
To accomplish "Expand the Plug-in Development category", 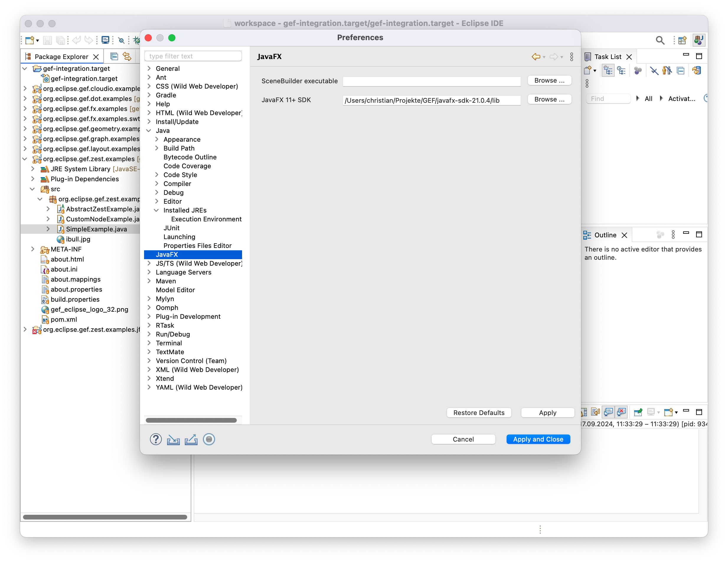I will click(149, 316).
